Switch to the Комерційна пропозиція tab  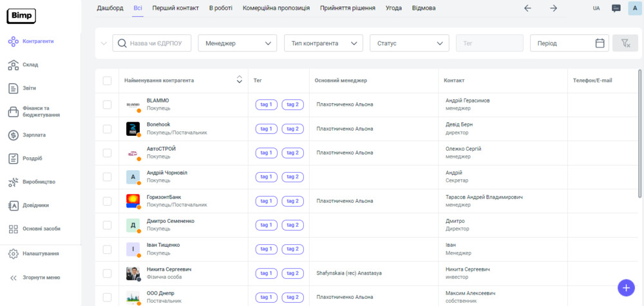point(277,8)
